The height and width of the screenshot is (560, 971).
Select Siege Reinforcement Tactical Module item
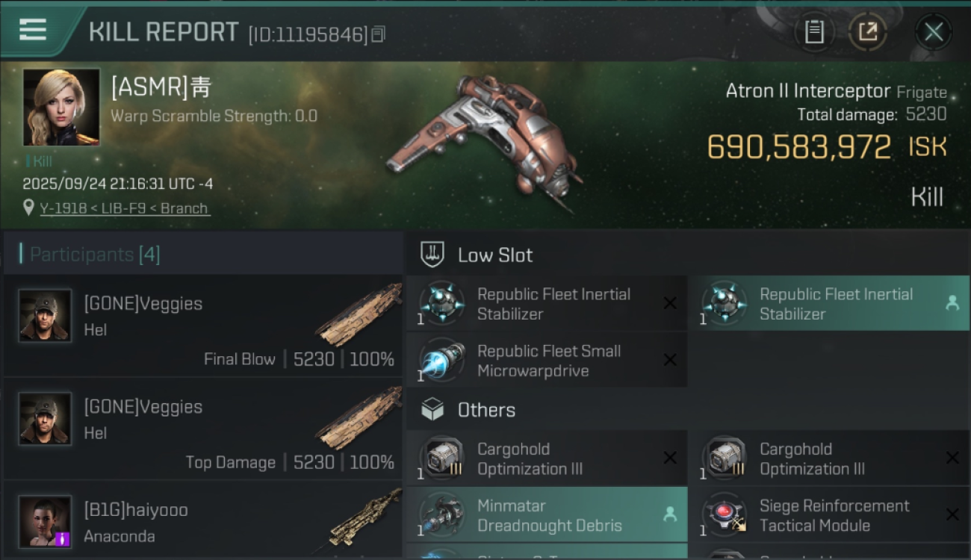coord(828,515)
